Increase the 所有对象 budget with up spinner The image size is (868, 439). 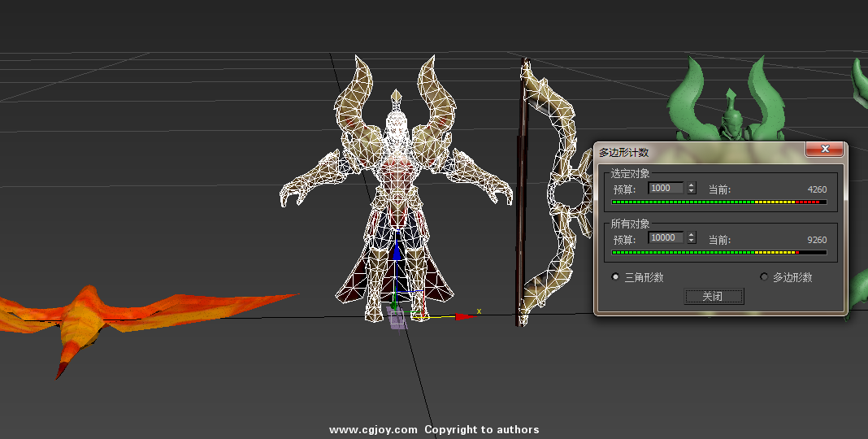pos(692,235)
